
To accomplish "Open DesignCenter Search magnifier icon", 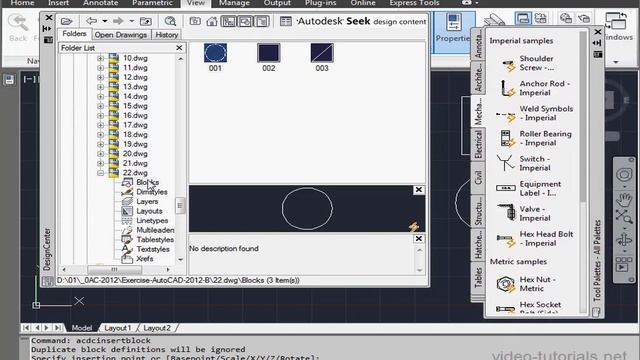I will (x=170, y=21).
